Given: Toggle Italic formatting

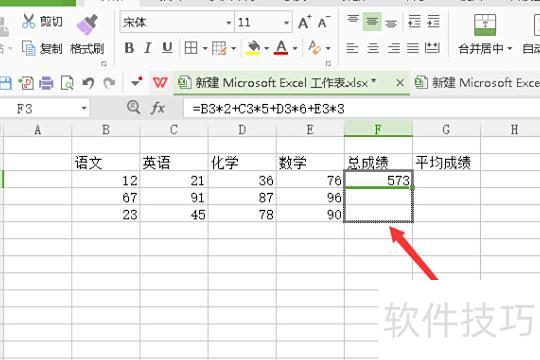Looking at the screenshot, I should [148, 48].
